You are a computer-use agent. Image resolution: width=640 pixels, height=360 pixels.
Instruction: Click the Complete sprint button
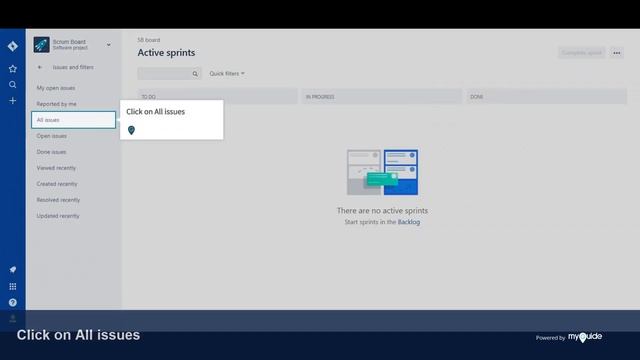click(x=582, y=53)
